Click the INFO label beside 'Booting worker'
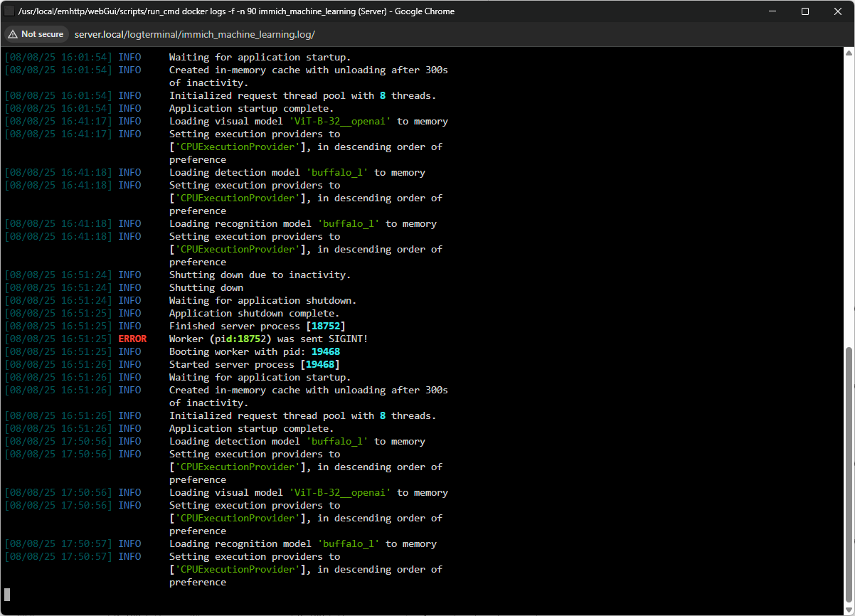 [129, 351]
